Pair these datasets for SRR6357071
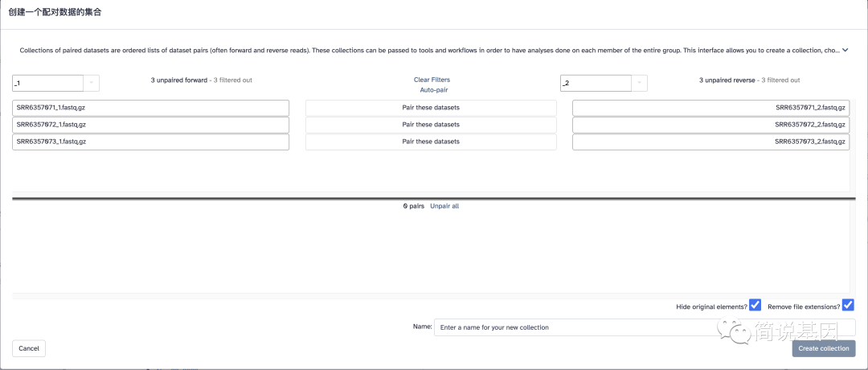868x370 pixels. (431, 108)
